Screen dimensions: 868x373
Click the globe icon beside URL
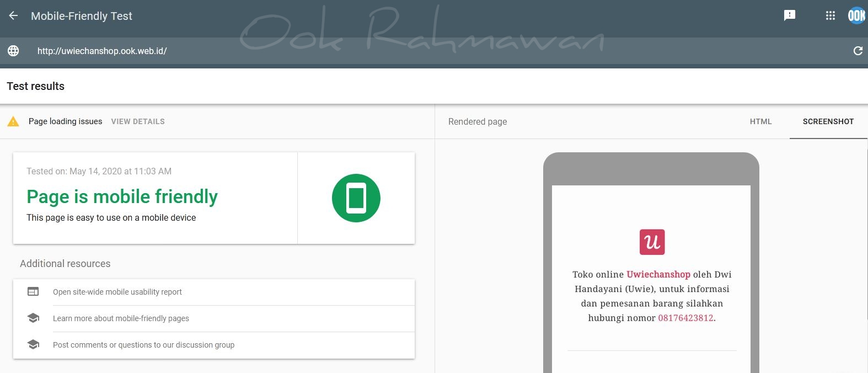point(13,51)
